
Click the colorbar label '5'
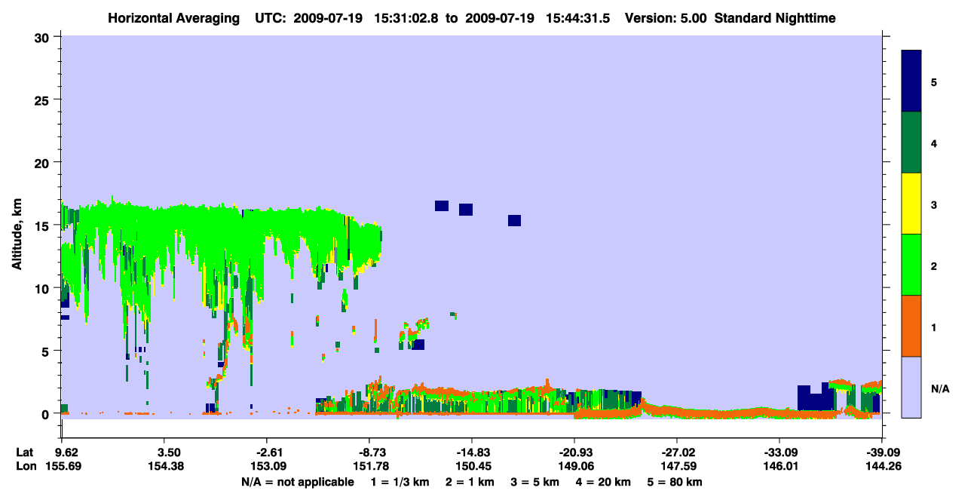(x=934, y=82)
